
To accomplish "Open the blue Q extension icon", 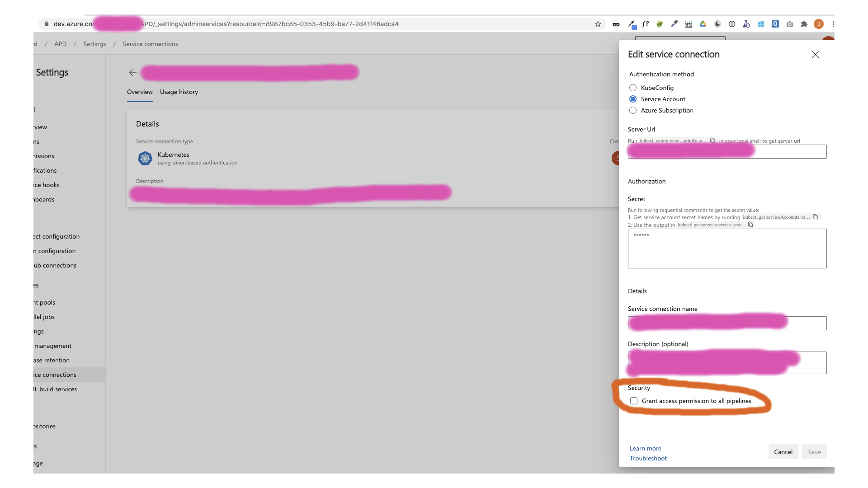I will click(775, 24).
